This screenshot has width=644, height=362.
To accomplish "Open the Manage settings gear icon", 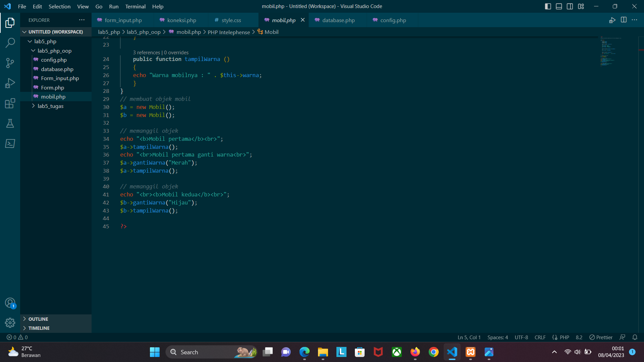I will [x=10, y=322].
